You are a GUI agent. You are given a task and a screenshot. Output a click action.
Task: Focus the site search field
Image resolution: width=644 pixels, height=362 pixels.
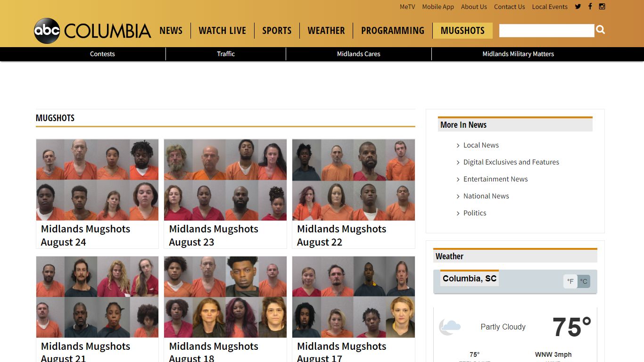[x=546, y=31]
